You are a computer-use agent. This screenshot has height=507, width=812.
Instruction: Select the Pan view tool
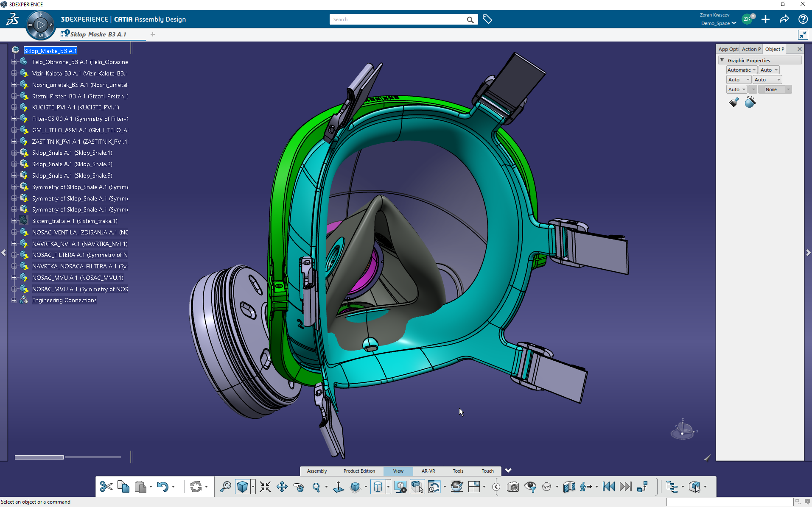[282, 487]
